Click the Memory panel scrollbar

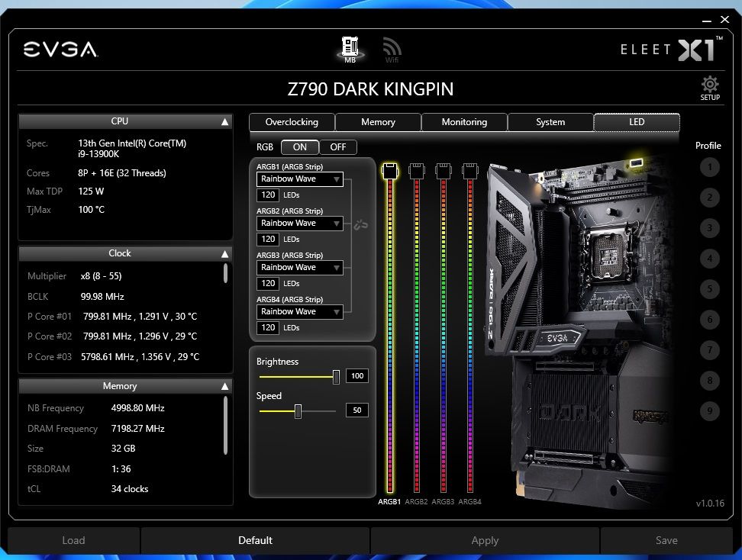[225, 425]
